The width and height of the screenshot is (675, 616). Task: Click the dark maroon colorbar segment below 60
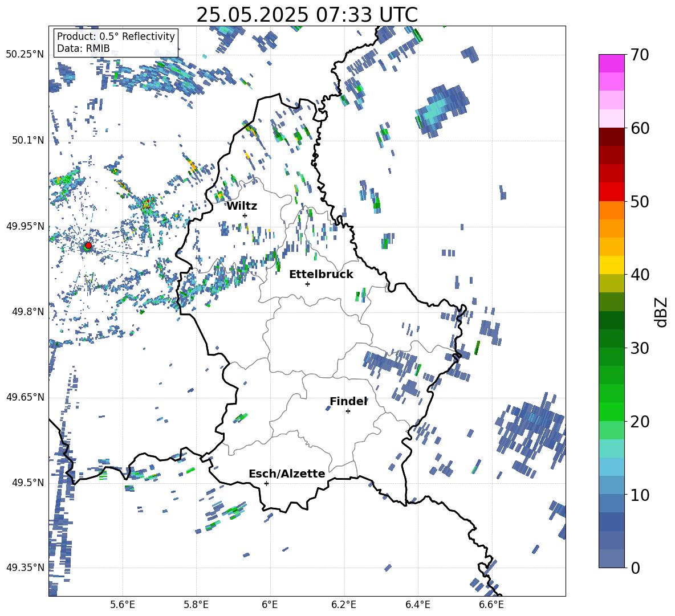pos(611,137)
